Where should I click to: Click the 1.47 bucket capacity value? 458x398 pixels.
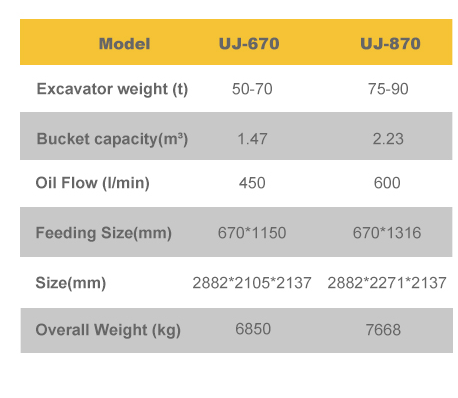252,139
